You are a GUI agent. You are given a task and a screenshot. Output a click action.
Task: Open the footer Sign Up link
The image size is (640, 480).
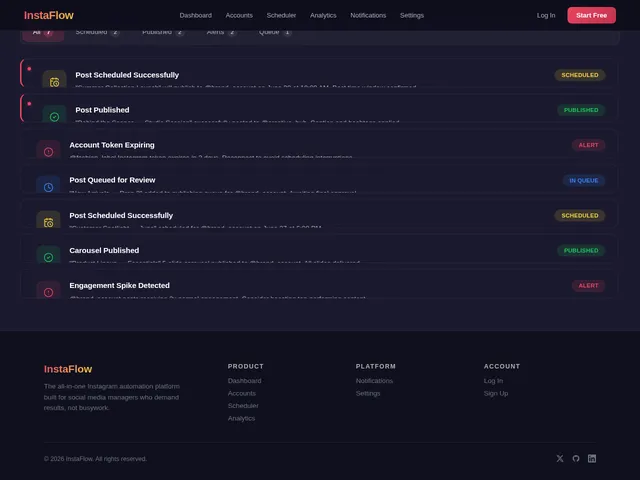[x=496, y=393]
